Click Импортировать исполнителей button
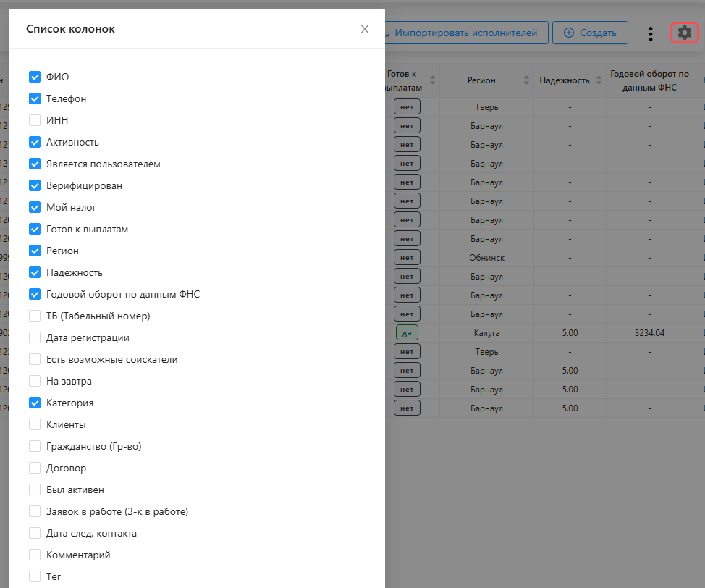 click(x=466, y=33)
